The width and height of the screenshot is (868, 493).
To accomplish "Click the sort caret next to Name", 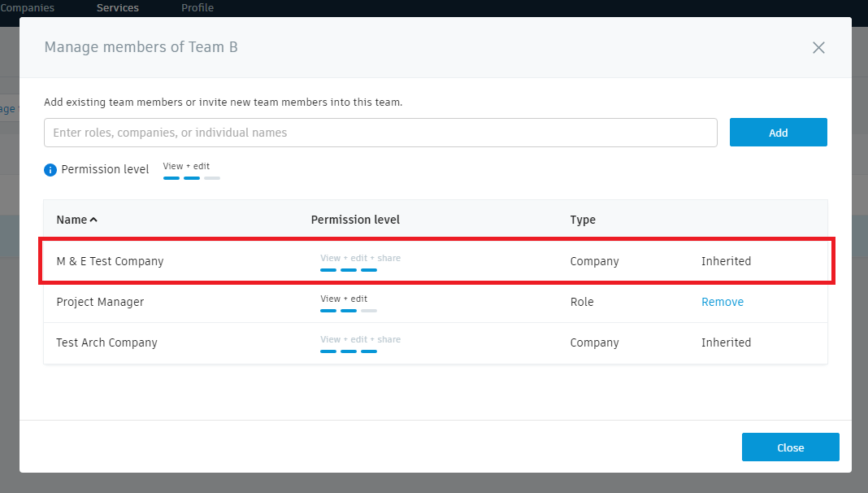I will 93,220.
